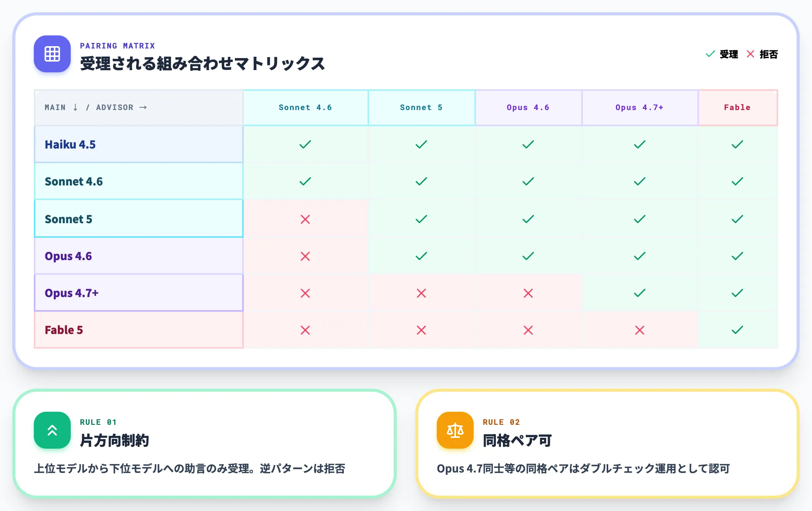Click the check for main Sonnet 4.6, advisor Fable
812x511 pixels.
point(737,181)
